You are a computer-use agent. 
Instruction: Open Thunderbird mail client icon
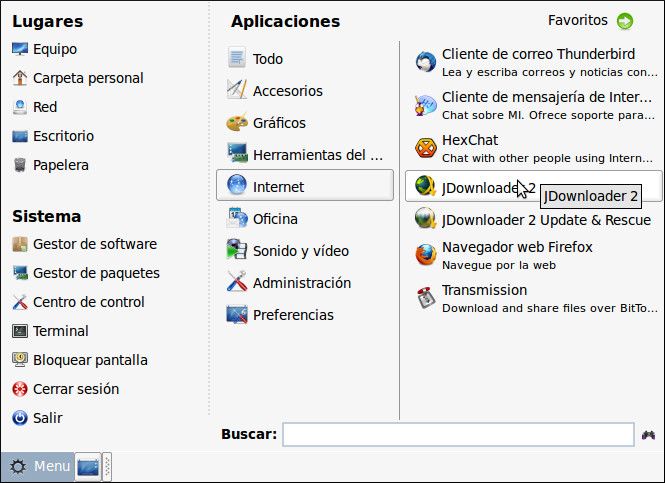click(426, 62)
